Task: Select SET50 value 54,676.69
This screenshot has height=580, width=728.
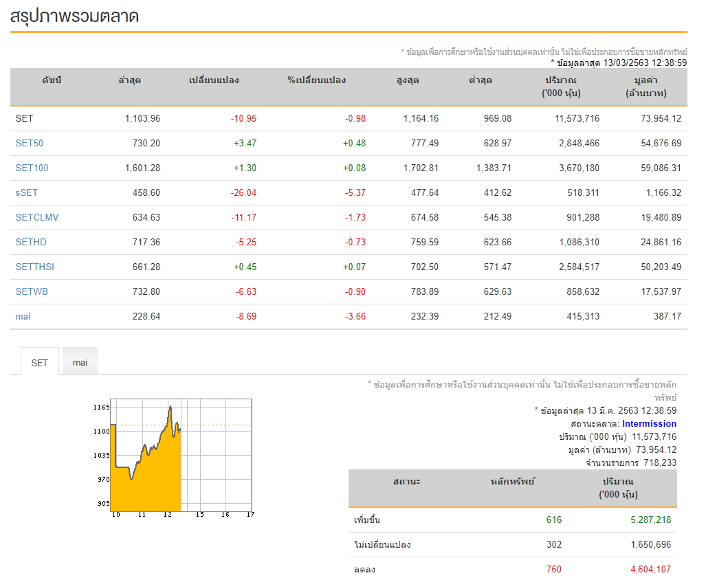Action: (661, 143)
